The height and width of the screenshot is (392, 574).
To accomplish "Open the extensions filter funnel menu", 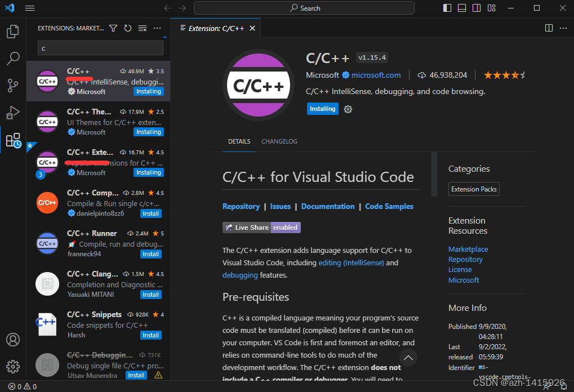I will [113, 28].
